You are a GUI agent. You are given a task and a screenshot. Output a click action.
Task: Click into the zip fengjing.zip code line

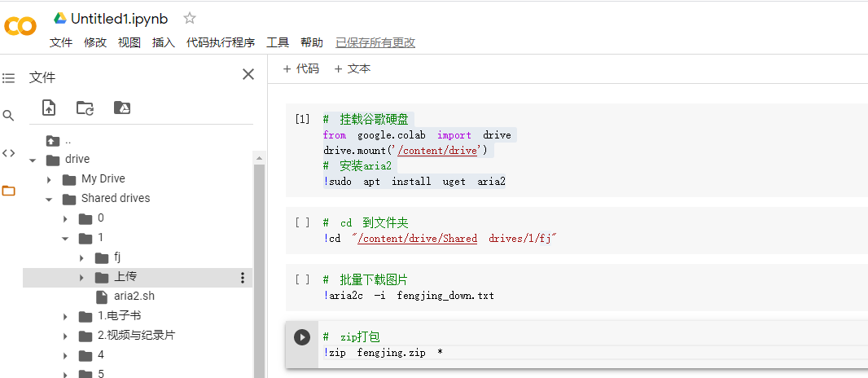click(x=384, y=353)
